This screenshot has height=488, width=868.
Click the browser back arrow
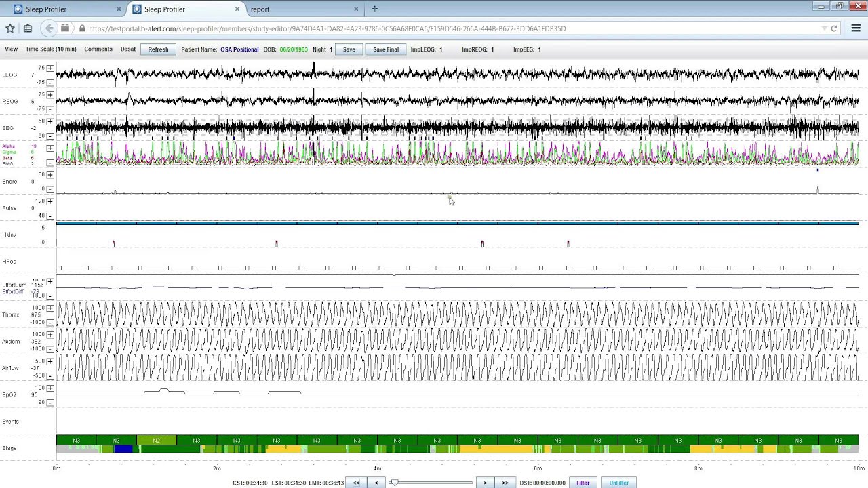[48, 28]
